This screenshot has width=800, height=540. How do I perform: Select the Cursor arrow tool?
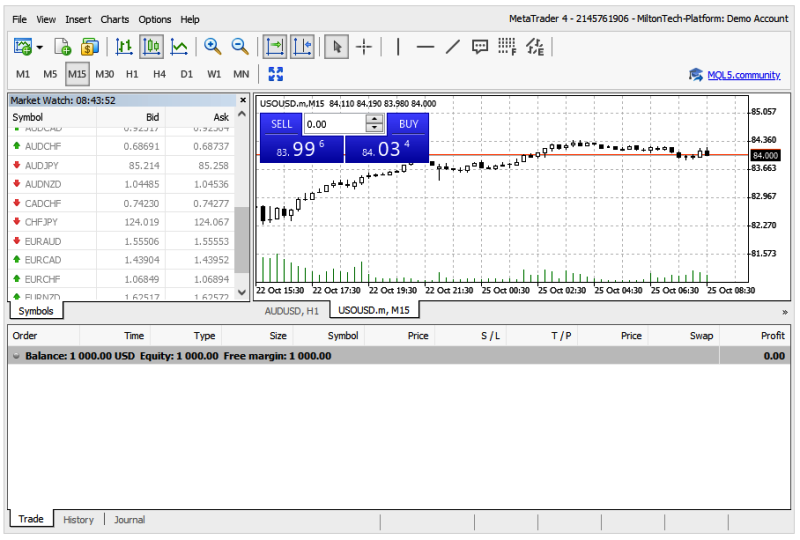pos(337,47)
